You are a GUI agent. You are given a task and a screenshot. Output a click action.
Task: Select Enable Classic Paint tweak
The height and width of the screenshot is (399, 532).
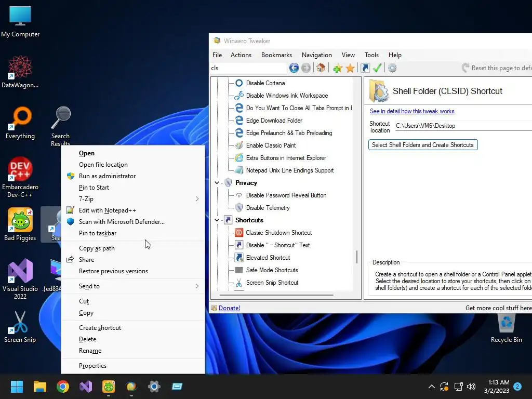point(271,145)
